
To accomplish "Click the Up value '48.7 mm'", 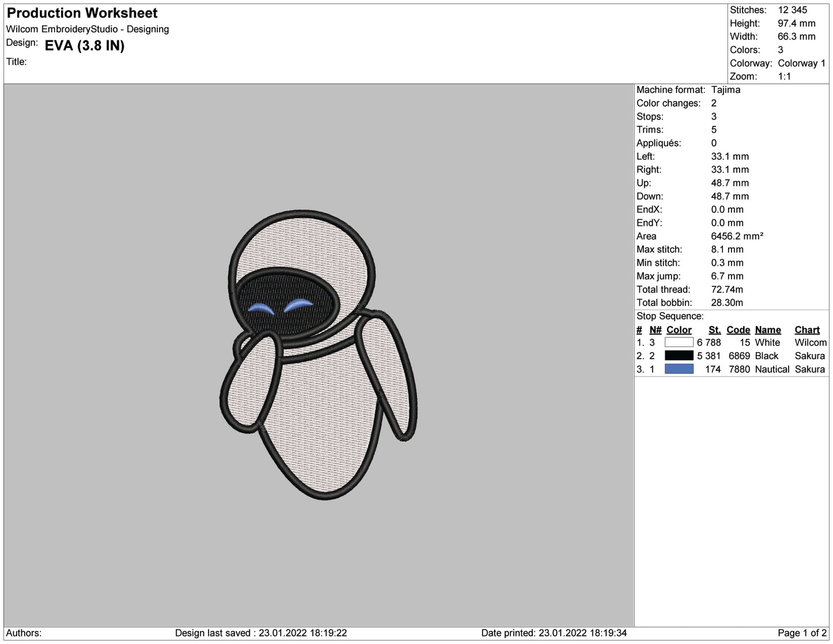I will pos(730,183).
